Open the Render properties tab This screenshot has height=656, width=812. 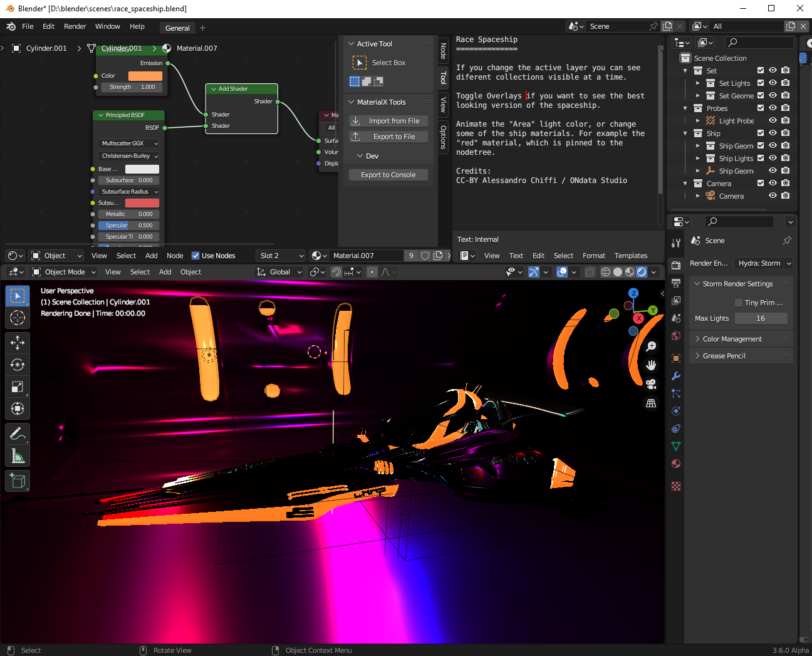click(x=676, y=266)
